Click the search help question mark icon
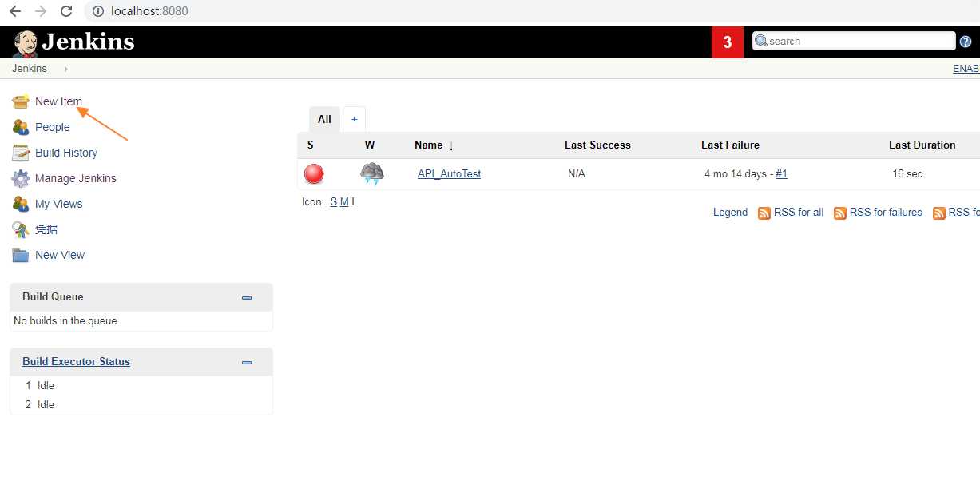The image size is (980, 481). click(966, 42)
